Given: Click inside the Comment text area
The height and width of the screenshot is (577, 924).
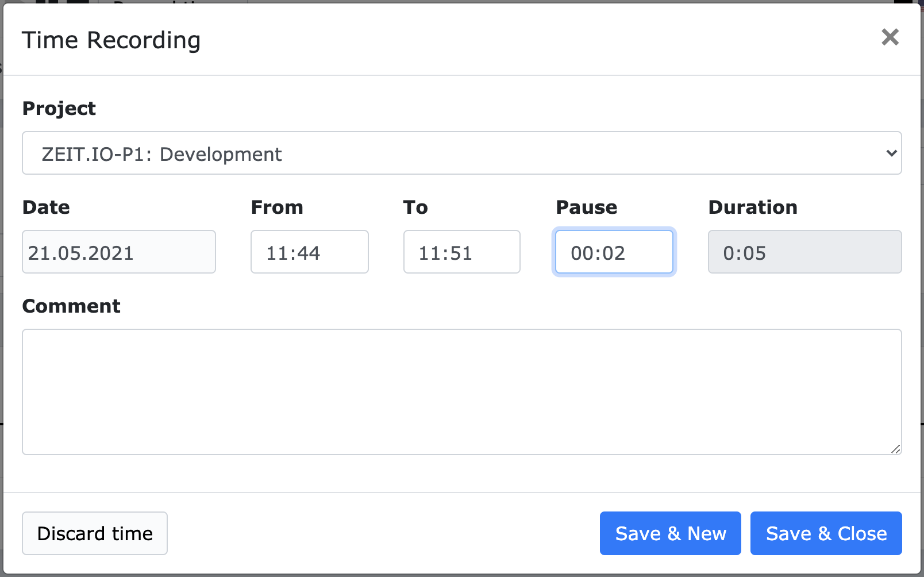Looking at the screenshot, I should [461, 391].
